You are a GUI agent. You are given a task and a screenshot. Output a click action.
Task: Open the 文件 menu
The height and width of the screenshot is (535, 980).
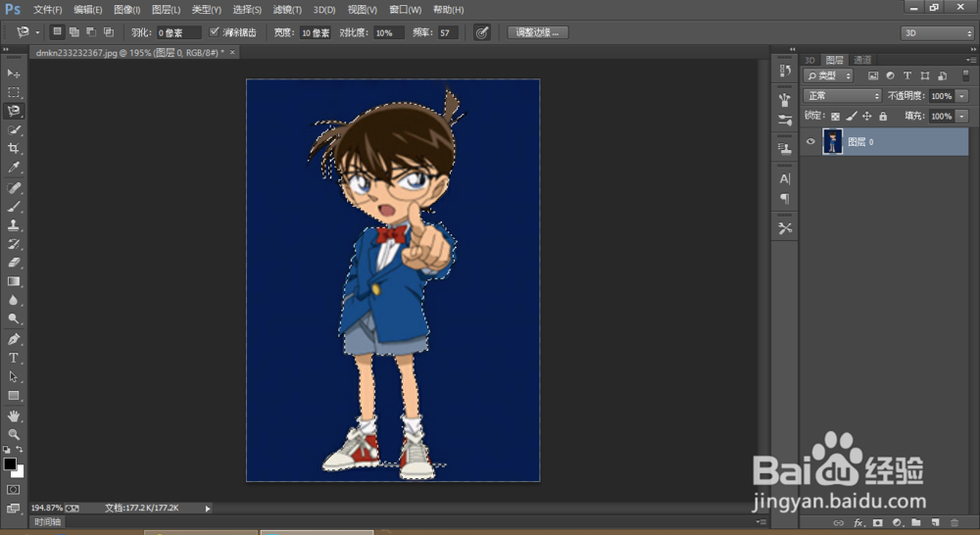tap(47, 10)
